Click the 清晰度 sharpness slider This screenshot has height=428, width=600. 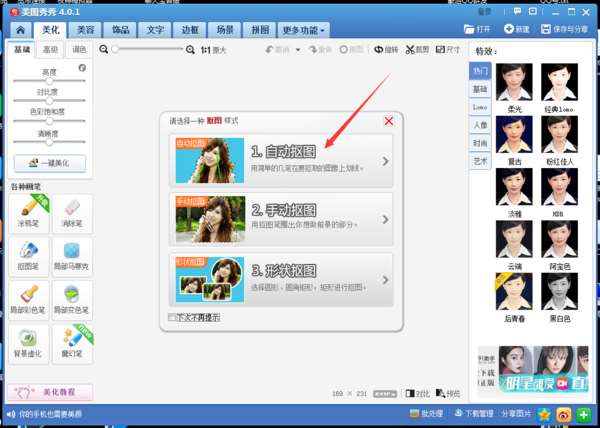click(x=49, y=142)
